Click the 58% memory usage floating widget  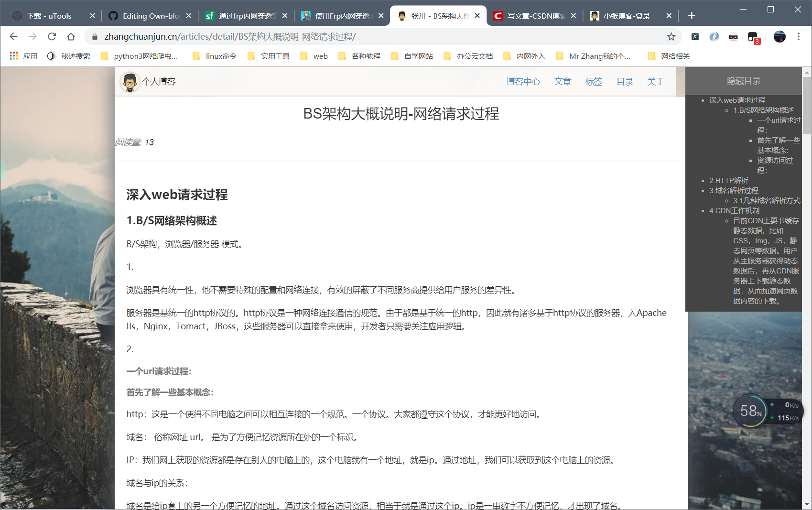[750, 411]
